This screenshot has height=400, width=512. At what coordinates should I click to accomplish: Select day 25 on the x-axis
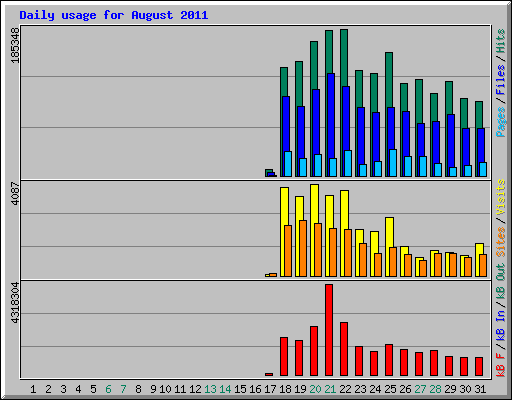tap(390, 389)
